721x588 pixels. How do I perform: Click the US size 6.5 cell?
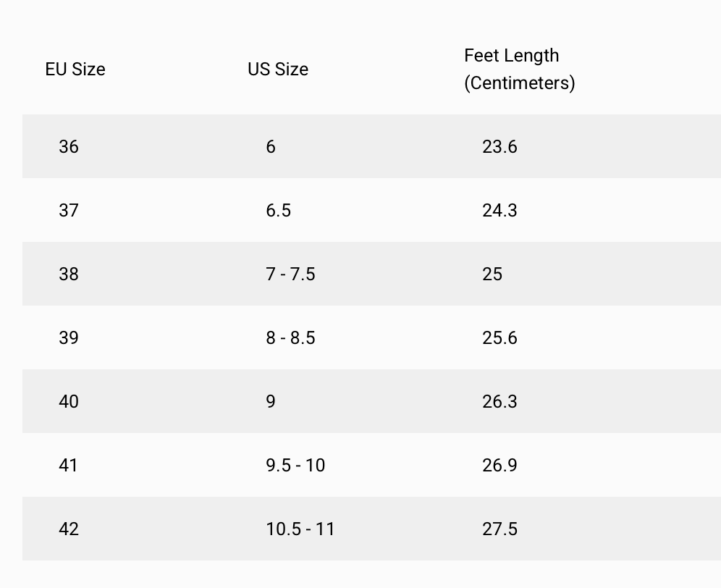(278, 211)
